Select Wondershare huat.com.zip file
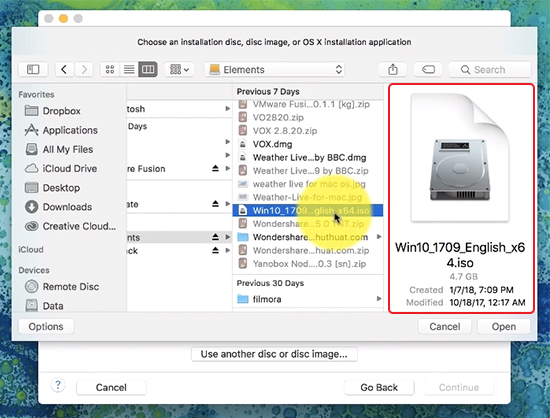Screen dimensions: 550x418 tap(308, 250)
